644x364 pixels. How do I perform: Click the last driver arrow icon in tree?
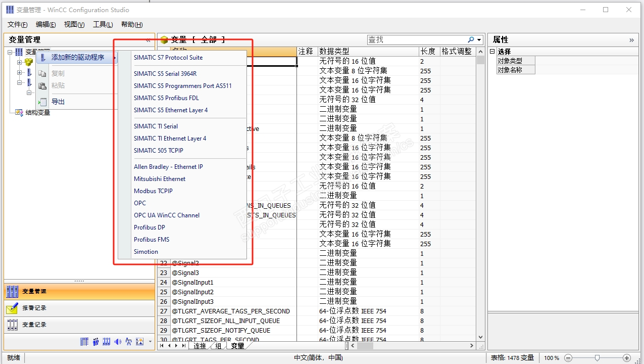coord(29,82)
